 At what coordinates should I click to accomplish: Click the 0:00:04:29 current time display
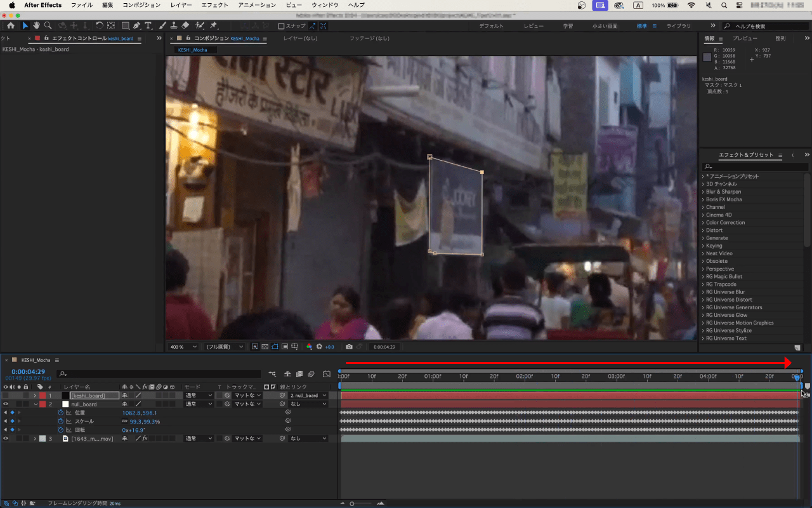click(x=28, y=371)
